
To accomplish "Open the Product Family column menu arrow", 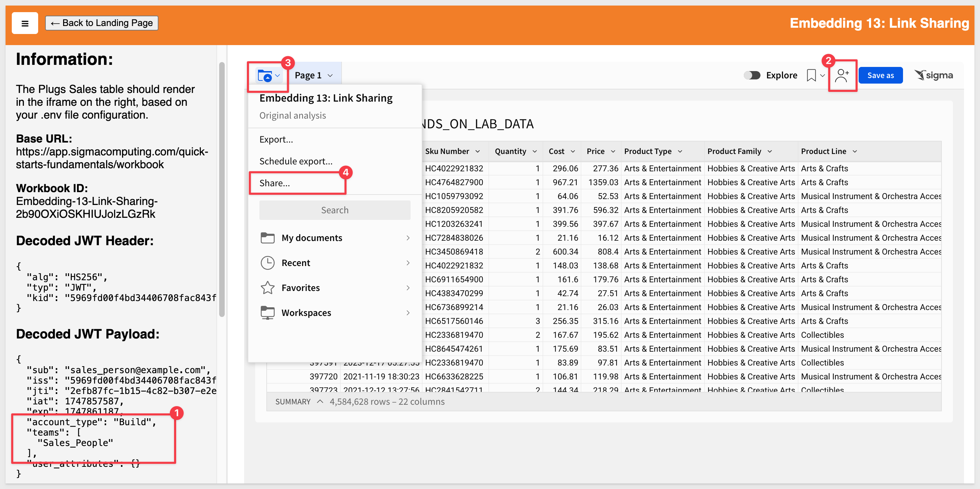I will coord(770,152).
